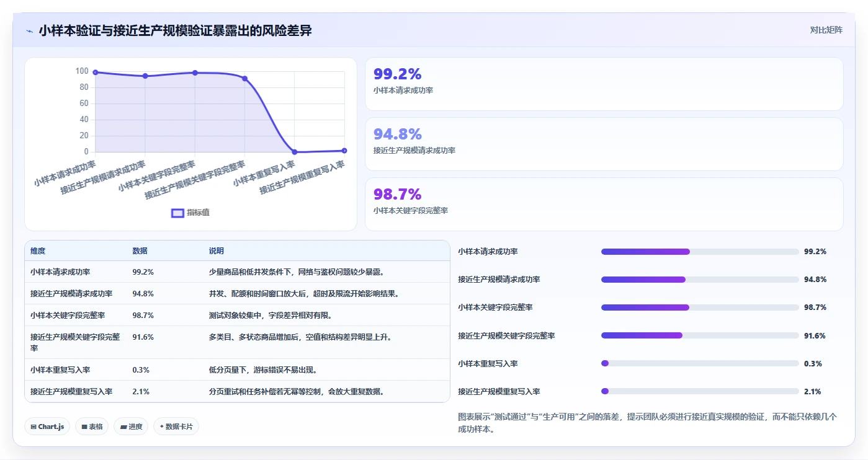Open the 98.7% 小样本关键字段完整率 card
Screen dimensions: 868x460
(x=604, y=204)
